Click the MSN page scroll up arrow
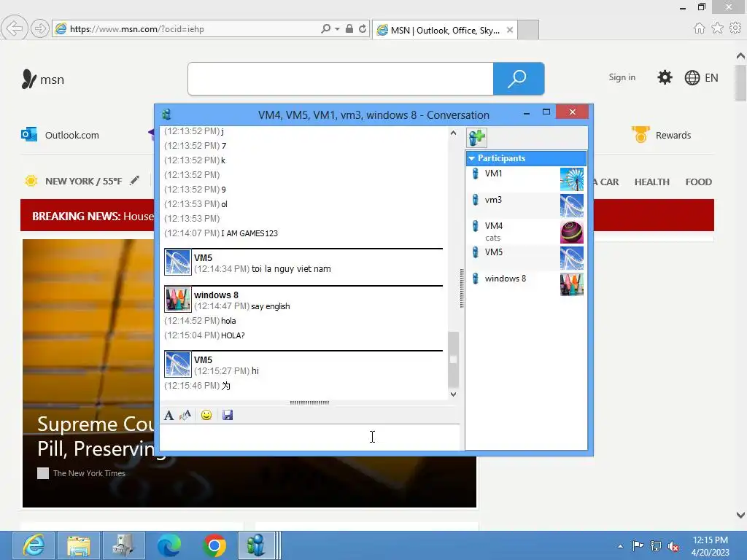Screen dimensions: 747x560 [x=740, y=56]
